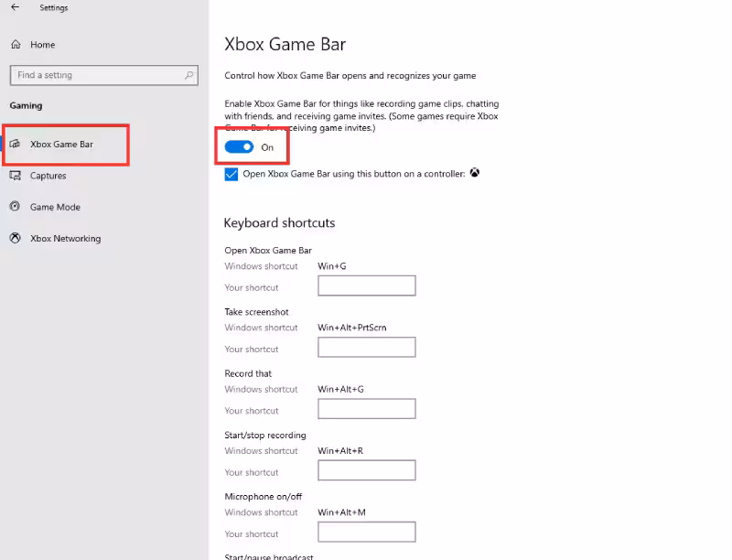Uncheck Open Xbox Game Bar controller checkbox
This screenshot has width=732, height=560.
(231, 174)
